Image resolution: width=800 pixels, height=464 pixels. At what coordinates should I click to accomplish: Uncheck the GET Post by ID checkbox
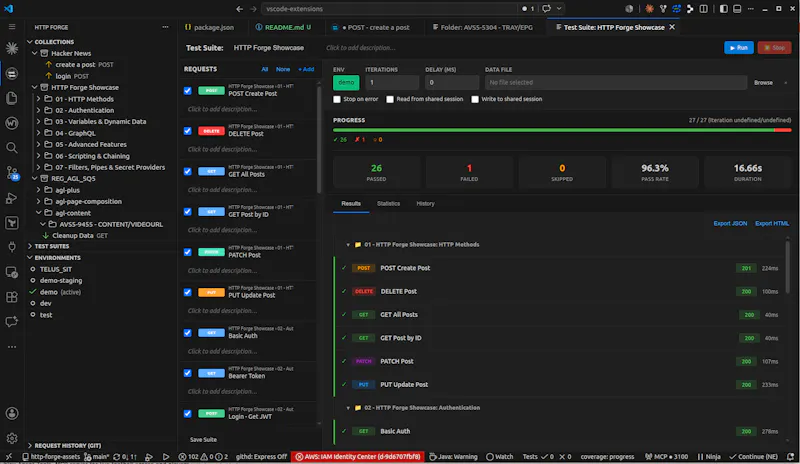tap(188, 211)
